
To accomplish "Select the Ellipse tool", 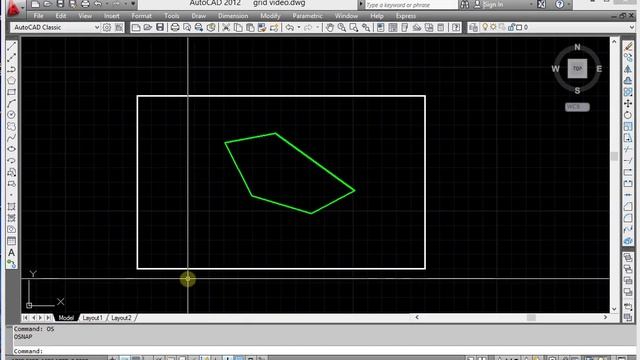I will pyautogui.click(x=11, y=149).
